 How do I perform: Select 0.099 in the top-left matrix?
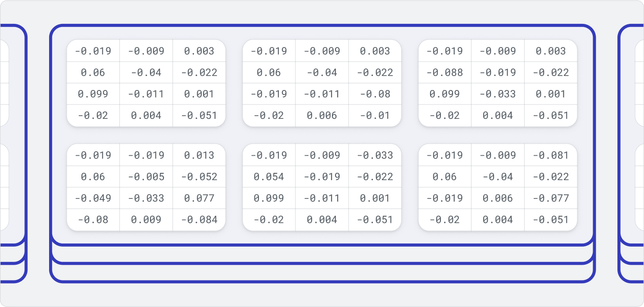93,94
